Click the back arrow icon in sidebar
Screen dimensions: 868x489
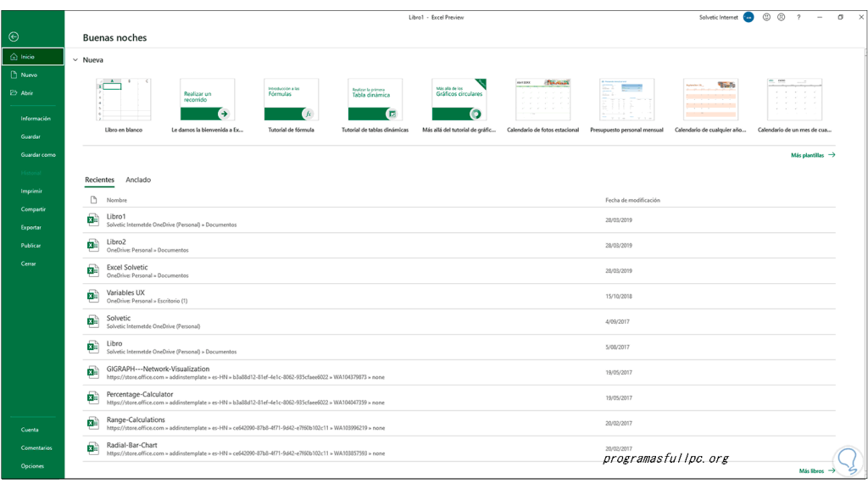coord(14,36)
